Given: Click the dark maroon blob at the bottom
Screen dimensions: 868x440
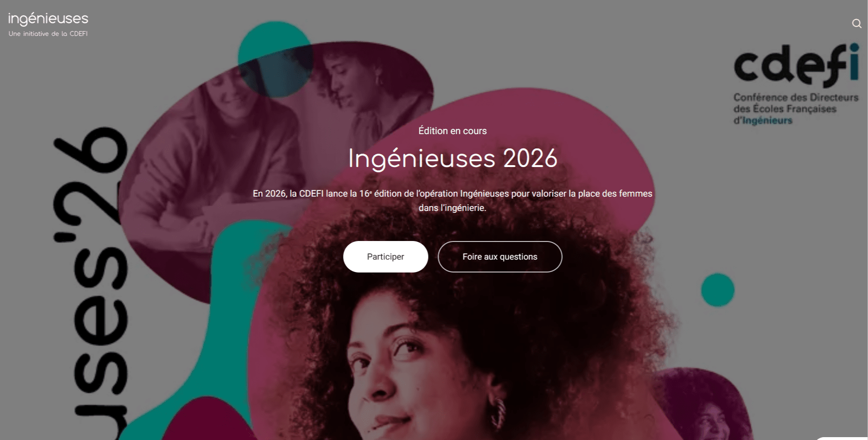Looking at the screenshot, I should 205,420.
